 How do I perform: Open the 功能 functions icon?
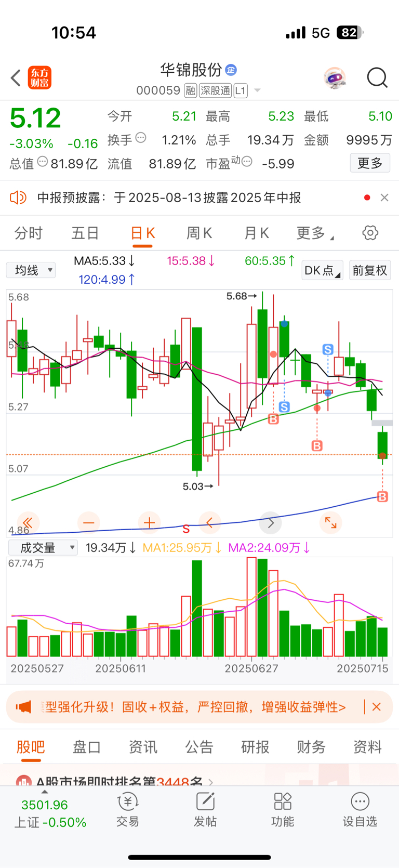pos(283,810)
